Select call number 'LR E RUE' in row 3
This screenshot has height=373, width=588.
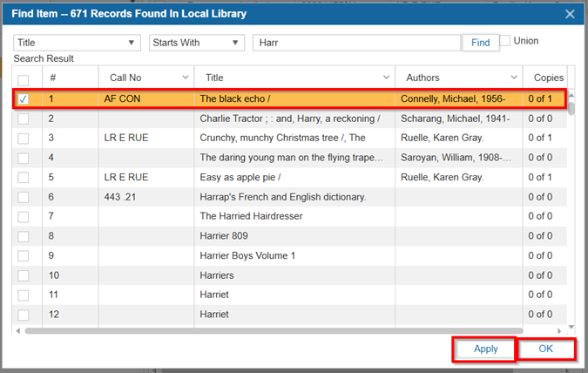[126, 138]
